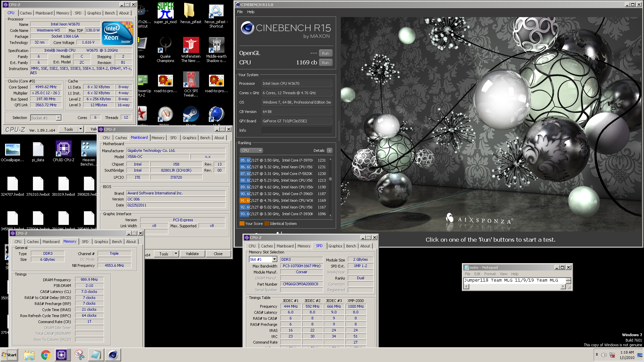The height and width of the screenshot is (362, 644).
Task: Select ranking row 85 Intel Core i7-3970X
Action: (x=283, y=160)
